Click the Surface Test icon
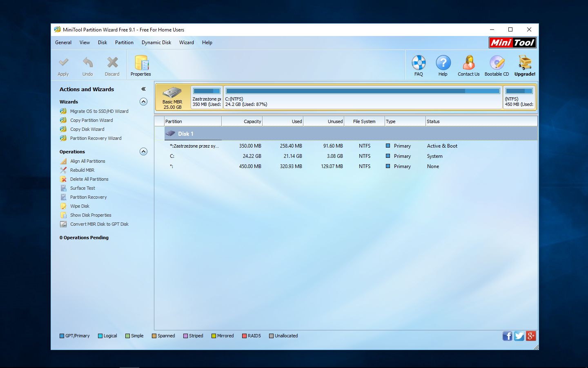Screen dimensions: 588x368 point(63,188)
